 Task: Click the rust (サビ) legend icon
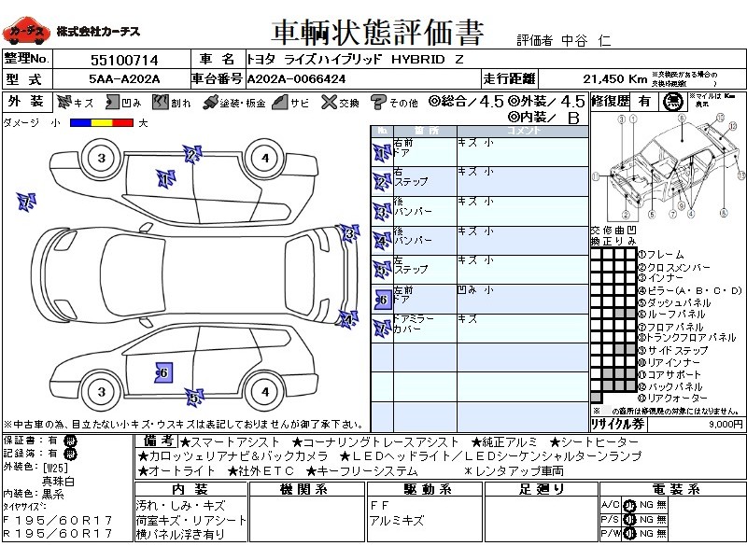[x=279, y=102]
